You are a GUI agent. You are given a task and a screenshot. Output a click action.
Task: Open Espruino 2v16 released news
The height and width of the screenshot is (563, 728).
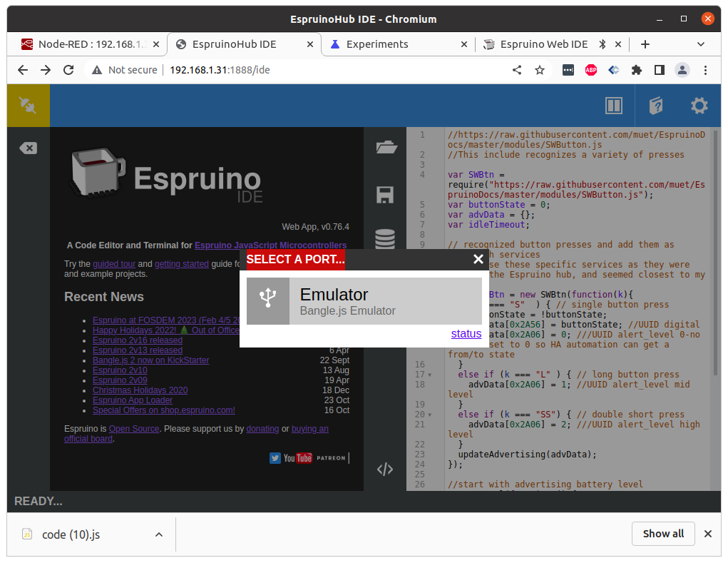coord(138,340)
